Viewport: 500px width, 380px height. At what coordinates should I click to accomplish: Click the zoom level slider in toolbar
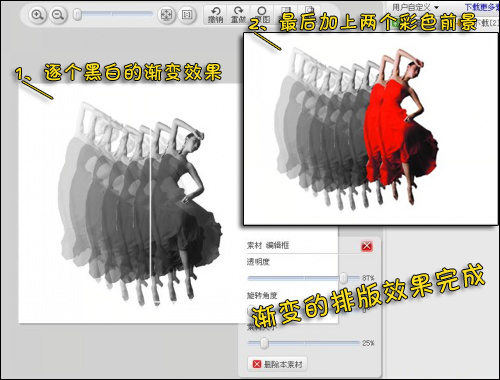pos(113,14)
